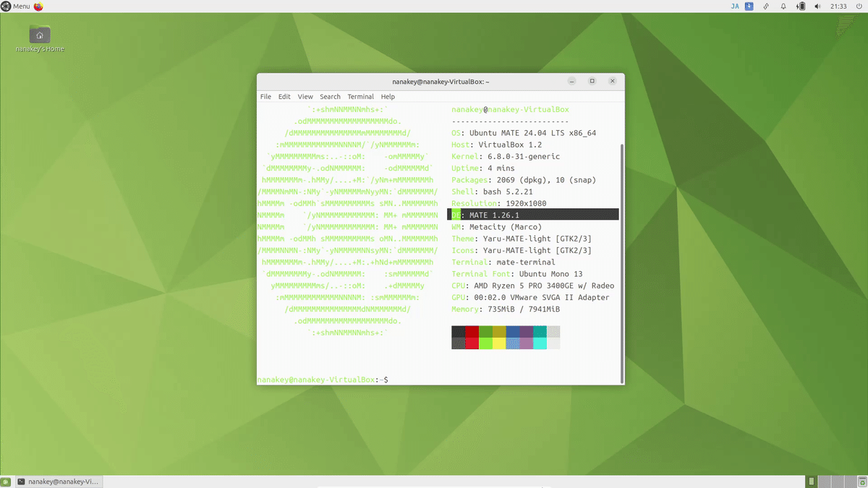The width and height of the screenshot is (868, 488).
Task: Open the network connection indicator
Action: (x=767, y=7)
